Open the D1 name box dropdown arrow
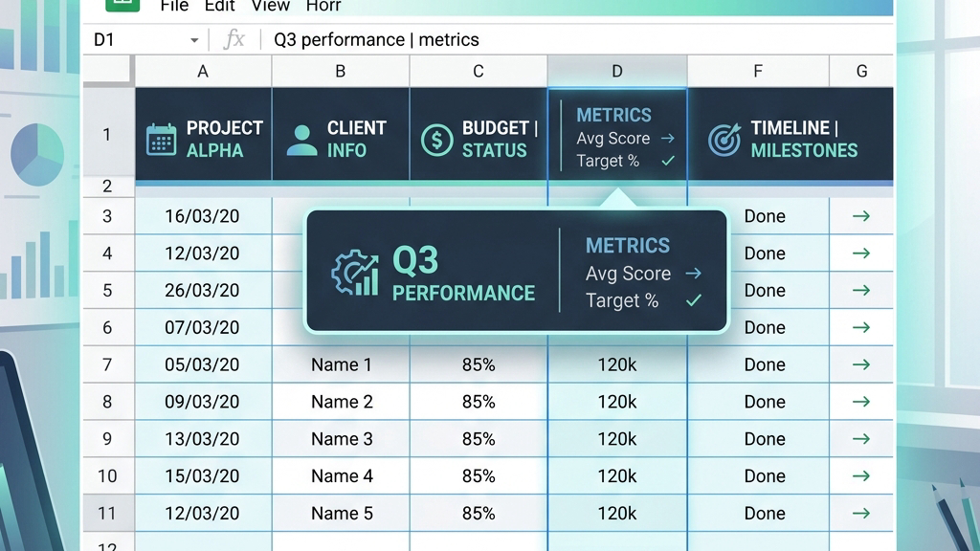980x551 pixels. tap(194, 40)
